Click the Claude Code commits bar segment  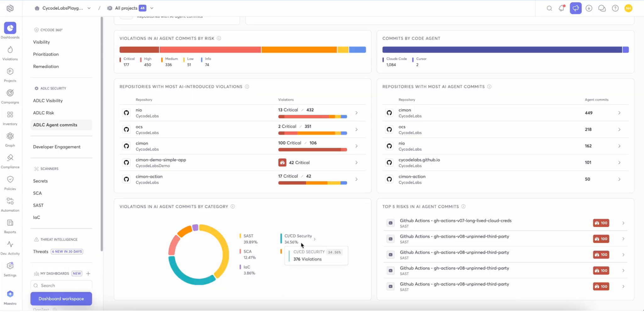502,50
